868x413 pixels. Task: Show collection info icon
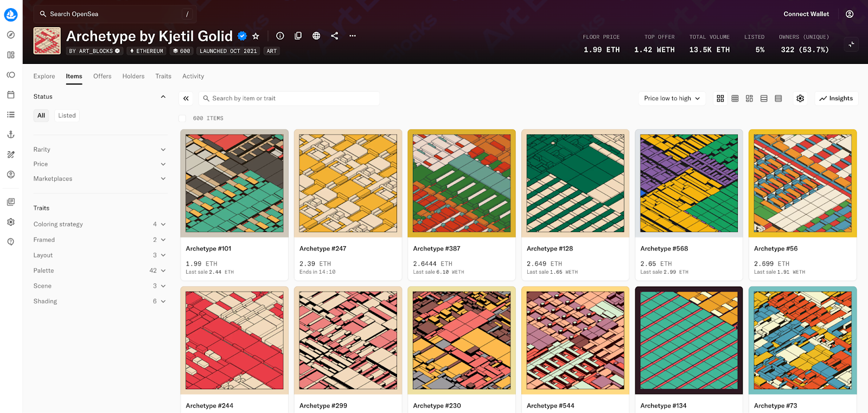pos(280,36)
